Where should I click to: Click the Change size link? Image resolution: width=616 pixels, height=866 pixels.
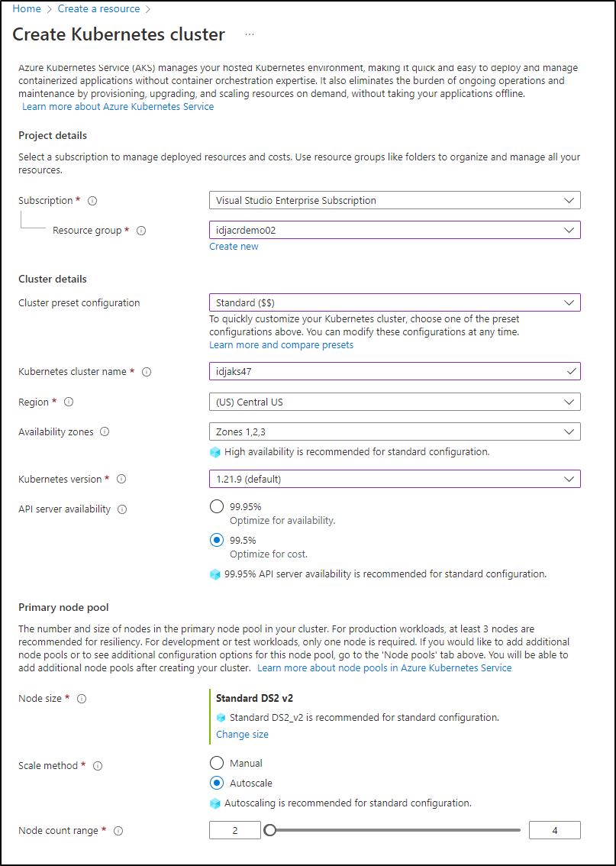(x=242, y=734)
